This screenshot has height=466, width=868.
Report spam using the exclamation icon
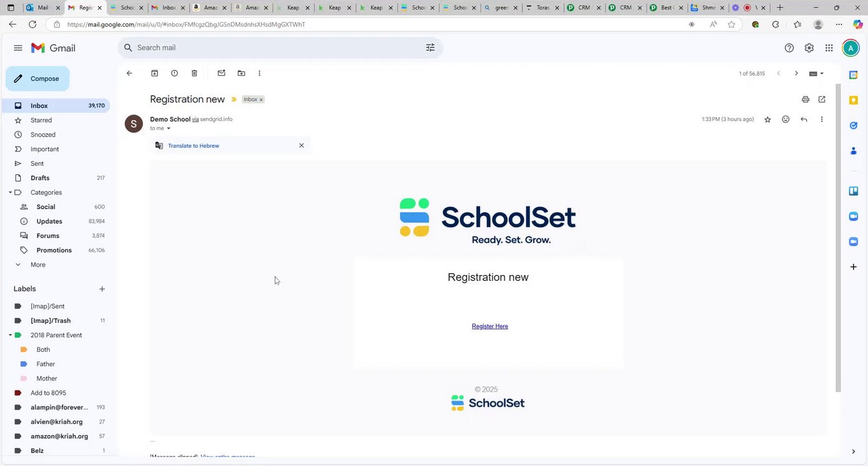click(174, 73)
